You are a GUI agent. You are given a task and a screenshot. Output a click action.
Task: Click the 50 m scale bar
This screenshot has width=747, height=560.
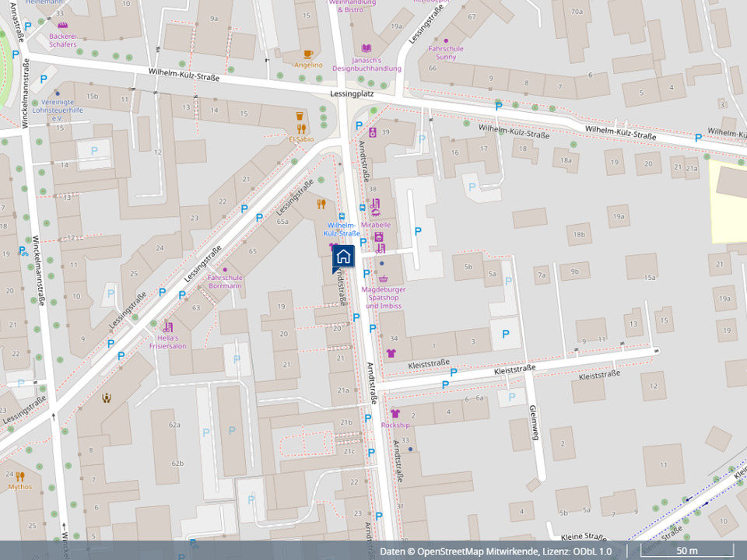pos(686,551)
